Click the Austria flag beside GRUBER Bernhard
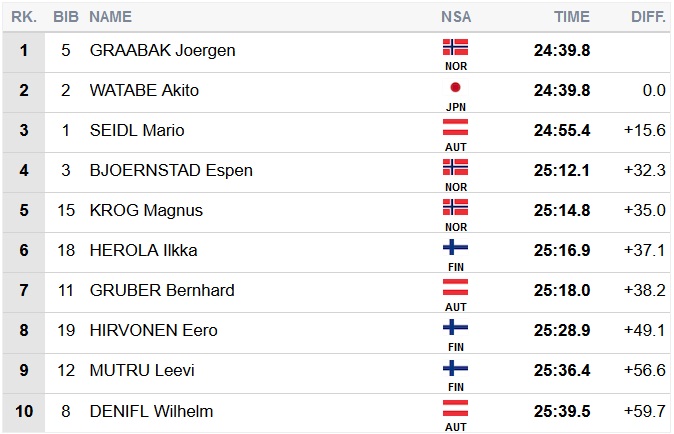This screenshot has height=434, width=674. (x=455, y=287)
